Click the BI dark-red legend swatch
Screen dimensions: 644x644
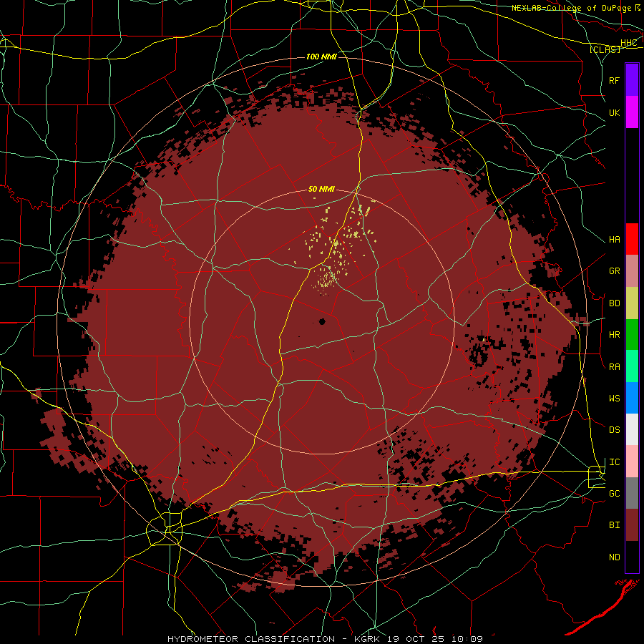(632, 525)
